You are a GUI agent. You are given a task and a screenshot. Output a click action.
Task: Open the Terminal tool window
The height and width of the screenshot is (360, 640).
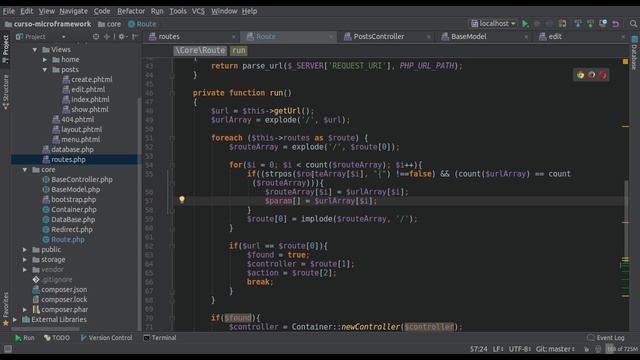coord(160,338)
